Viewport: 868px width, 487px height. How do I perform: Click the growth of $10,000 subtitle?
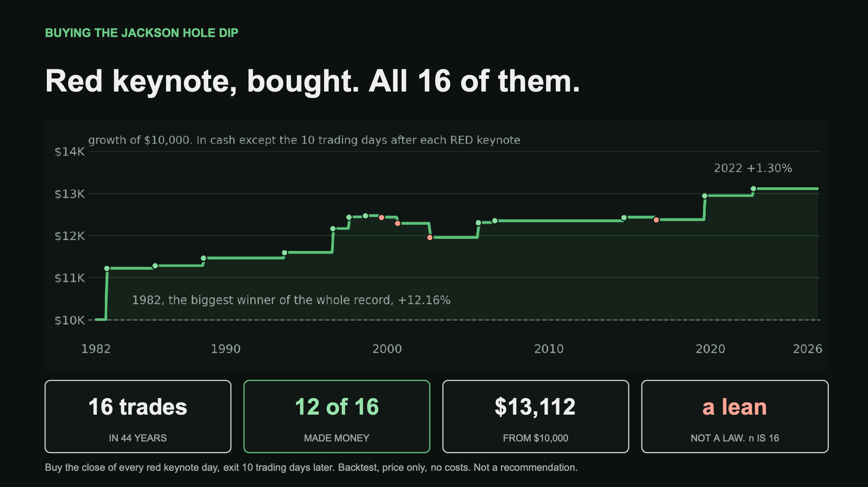[304, 140]
